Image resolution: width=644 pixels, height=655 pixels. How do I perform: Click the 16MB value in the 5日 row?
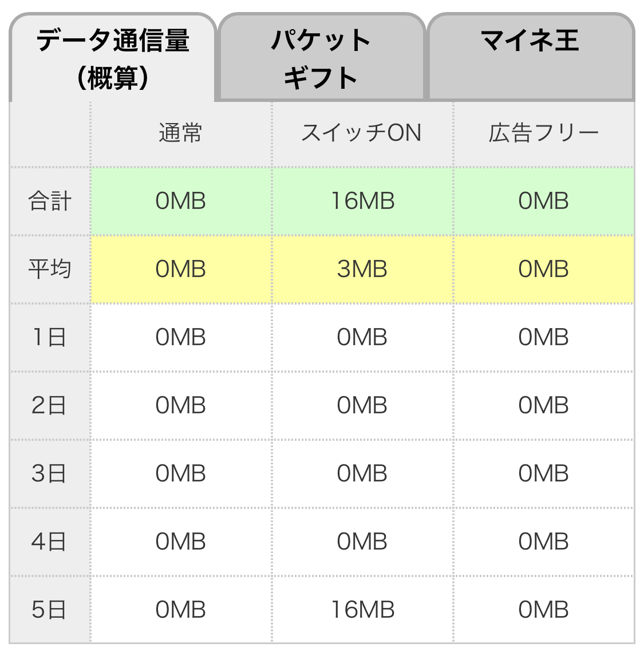[x=362, y=610]
